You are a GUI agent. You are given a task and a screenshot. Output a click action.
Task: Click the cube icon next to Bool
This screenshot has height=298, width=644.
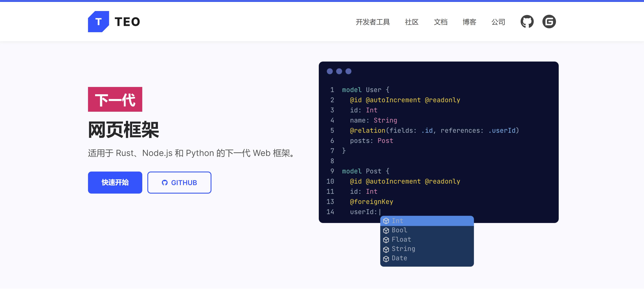tap(386, 230)
